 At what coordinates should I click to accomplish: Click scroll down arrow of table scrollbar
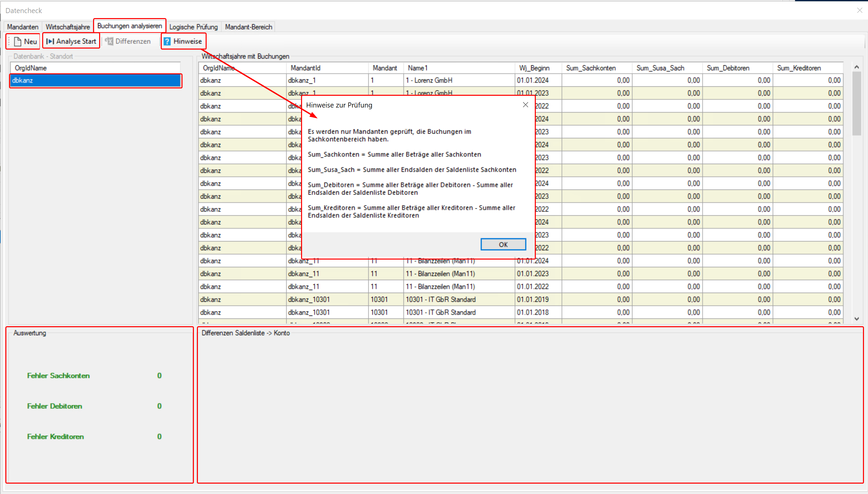[x=857, y=319]
